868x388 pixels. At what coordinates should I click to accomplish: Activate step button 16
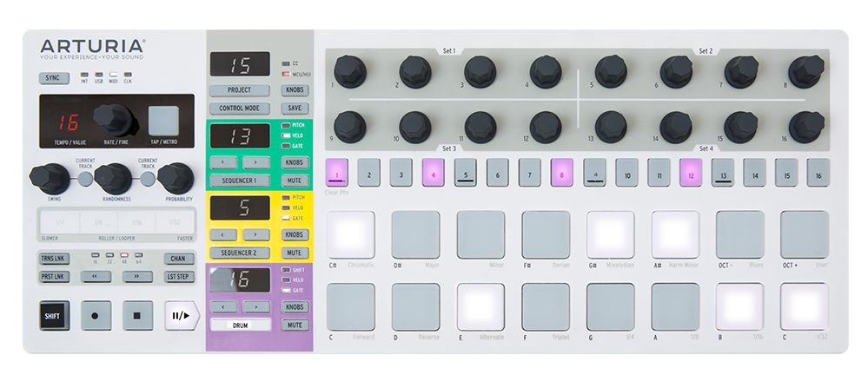[x=818, y=173]
